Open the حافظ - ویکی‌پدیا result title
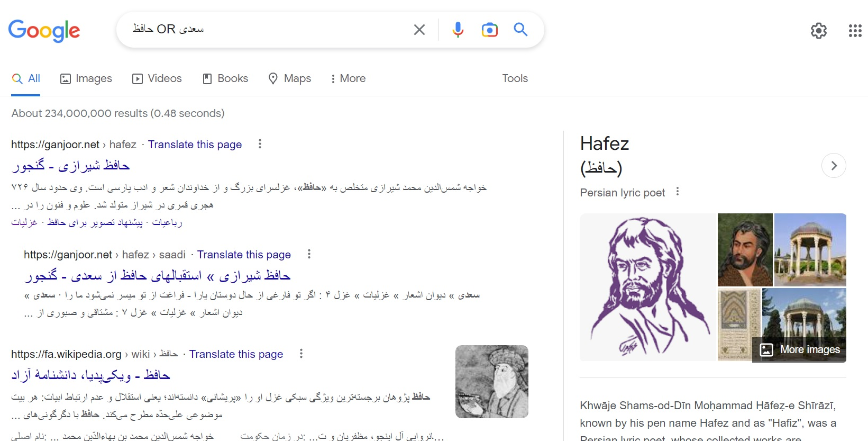 coord(90,375)
